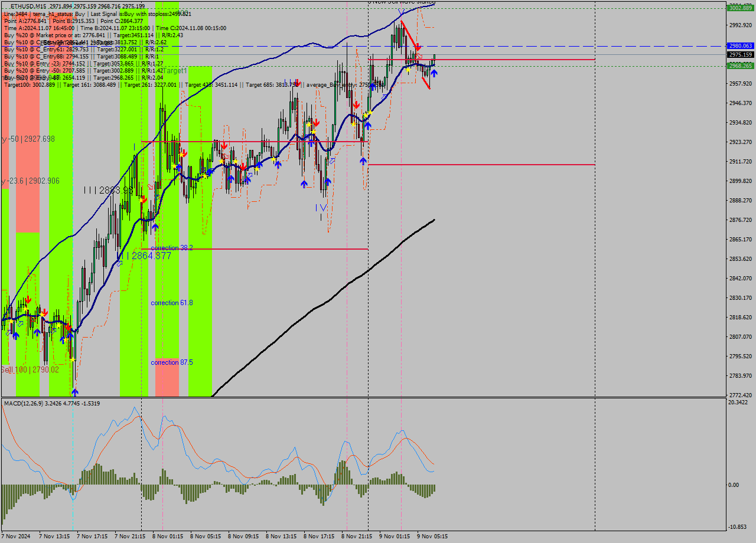Click the '-23.6 | 2902.906' level label
This screenshot has width=756, height=543.
pyautogui.click(x=31, y=181)
